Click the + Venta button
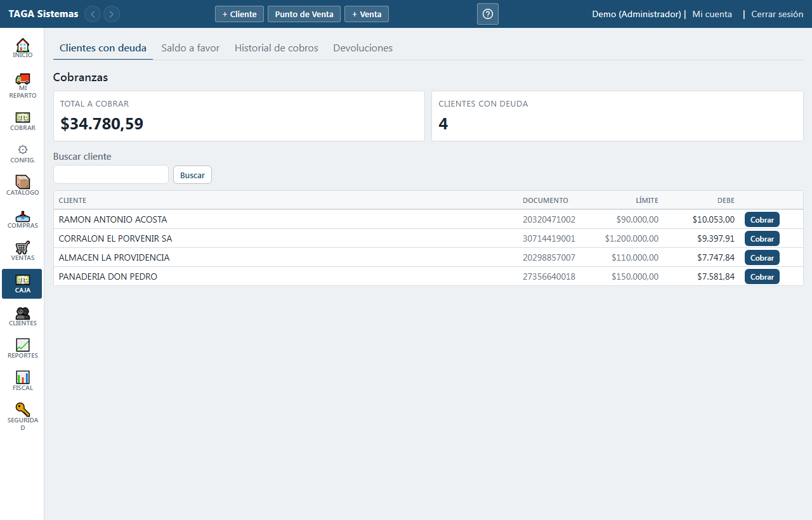 tap(367, 14)
